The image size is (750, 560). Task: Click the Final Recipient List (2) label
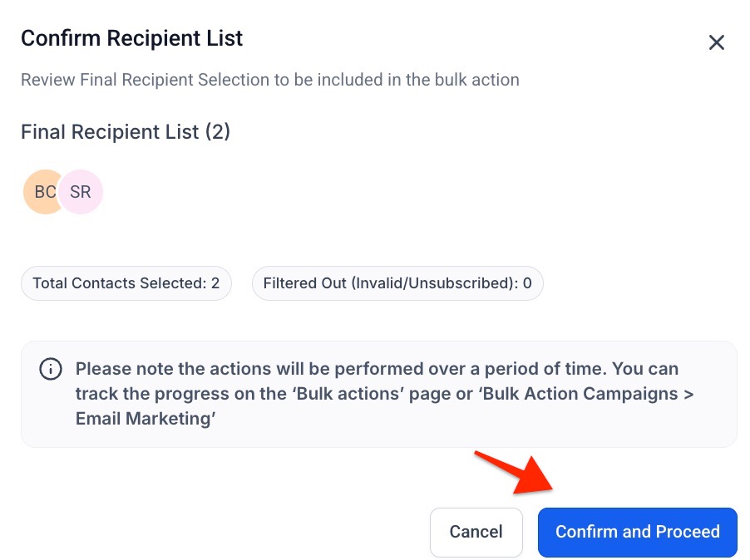[125, 132]
